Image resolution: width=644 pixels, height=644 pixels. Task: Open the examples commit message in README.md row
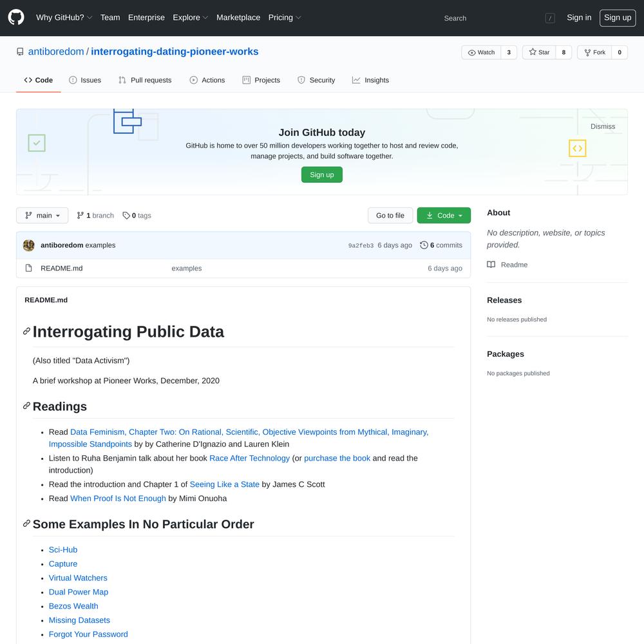187,268
